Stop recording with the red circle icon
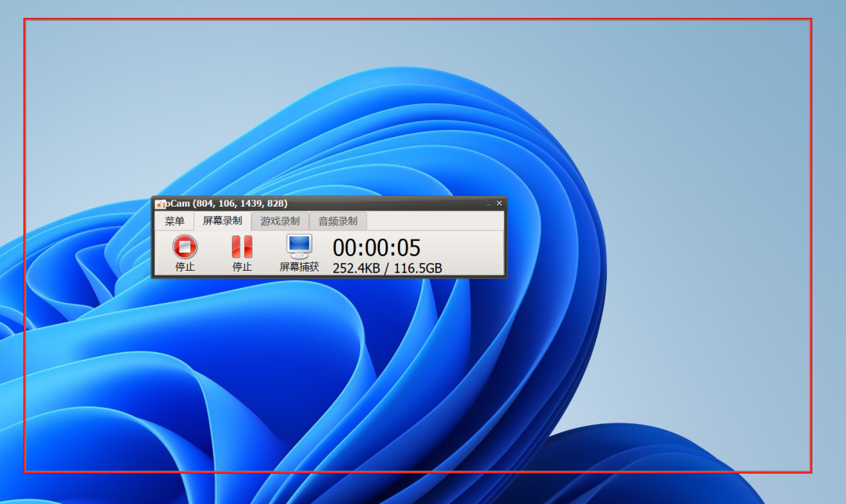846x504 pixels. point(185,247)
